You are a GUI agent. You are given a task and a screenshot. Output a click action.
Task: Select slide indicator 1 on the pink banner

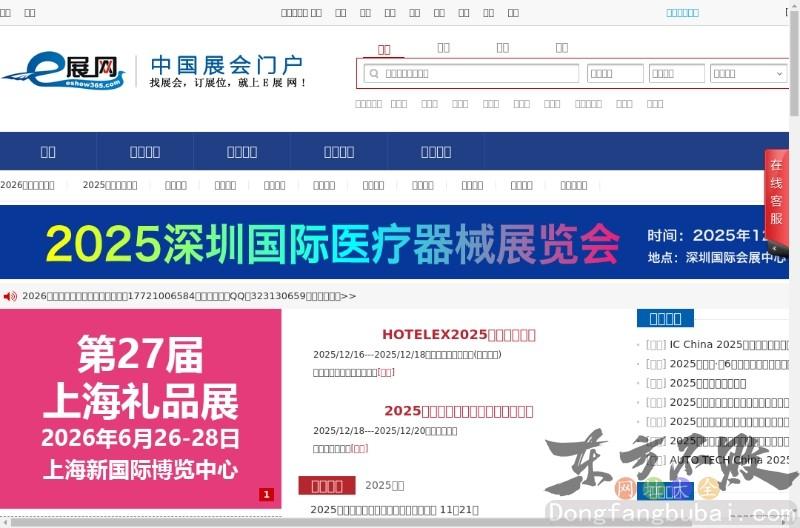(266, 494)
